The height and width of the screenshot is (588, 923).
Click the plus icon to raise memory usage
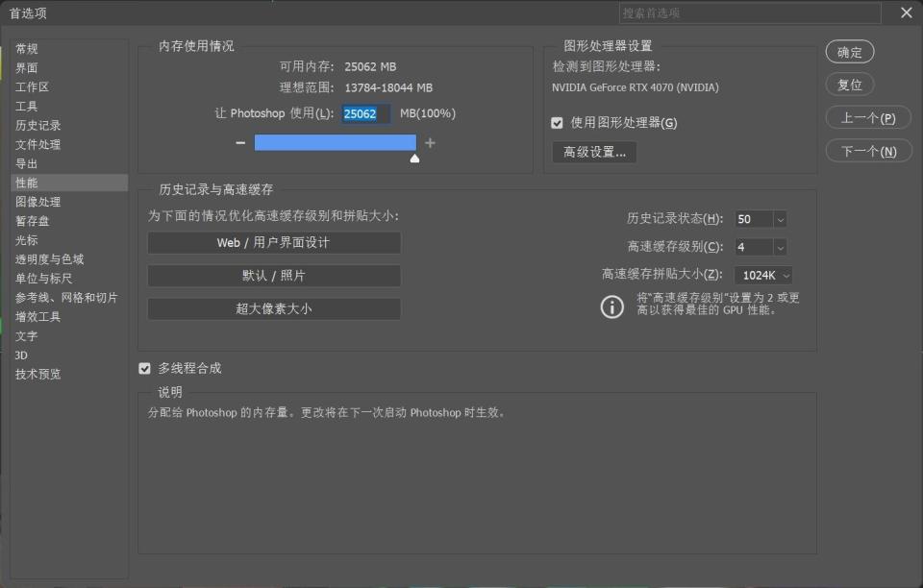430,142
